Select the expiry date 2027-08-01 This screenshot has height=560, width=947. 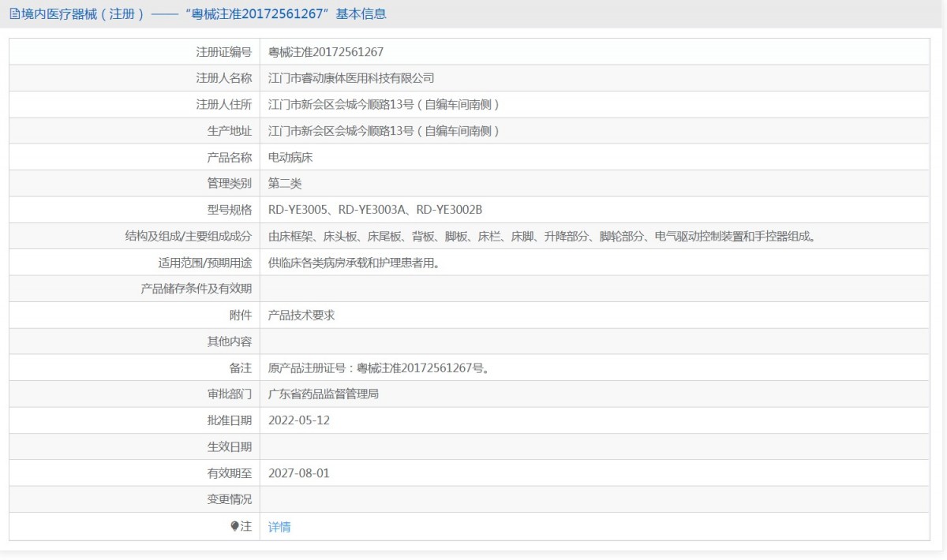click(x=299, y=473)
